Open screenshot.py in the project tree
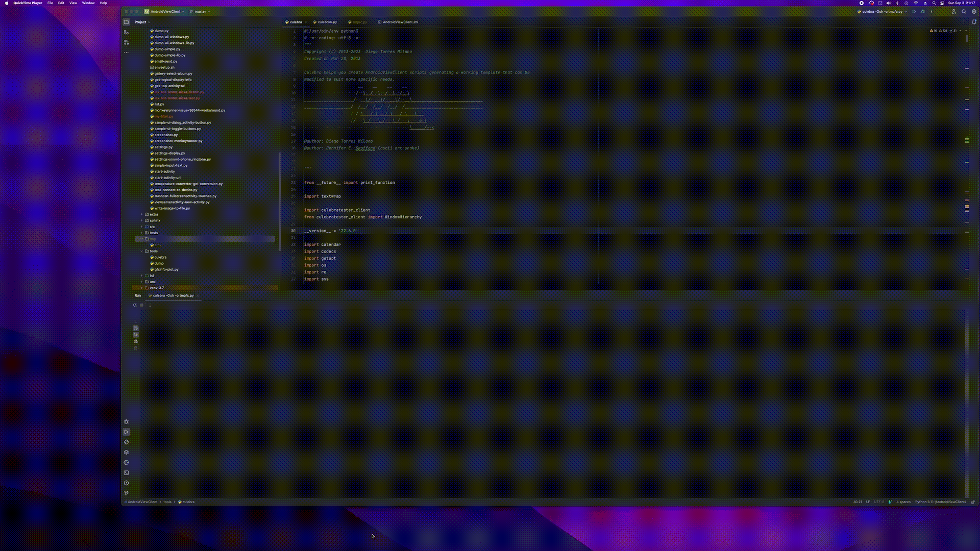This screenshot has width=980, height=551. [166, 135]
